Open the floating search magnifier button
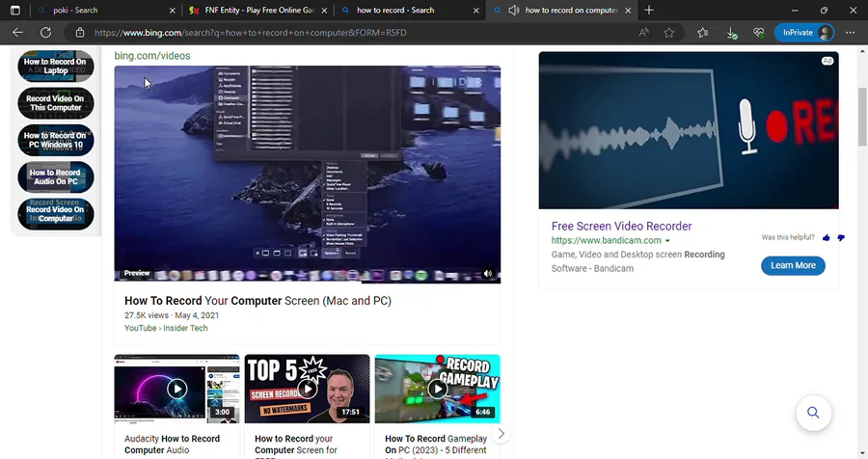 [813, 413]
